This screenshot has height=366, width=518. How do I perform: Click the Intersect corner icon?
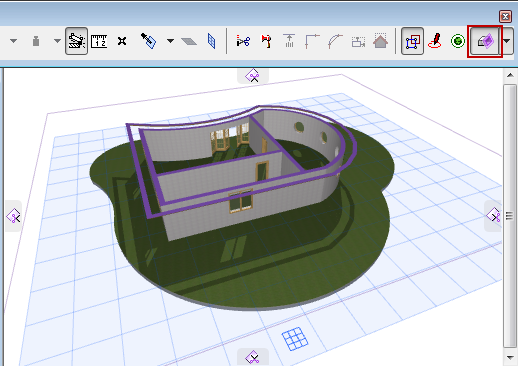312,41
